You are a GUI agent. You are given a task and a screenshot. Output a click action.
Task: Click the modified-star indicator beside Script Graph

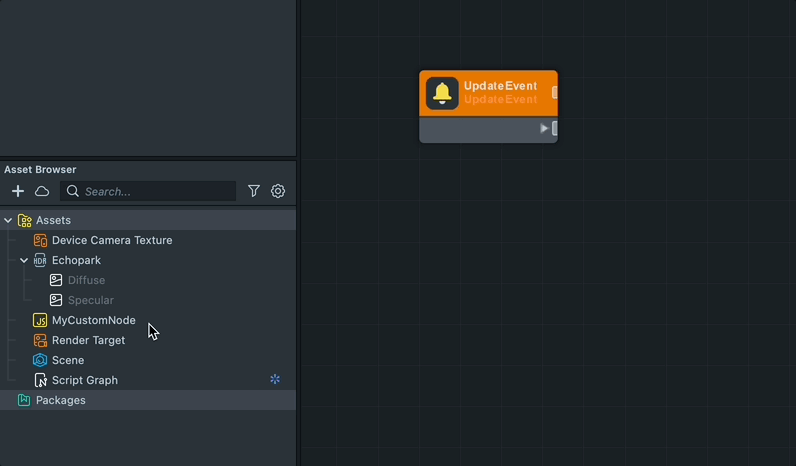(275, 380)
